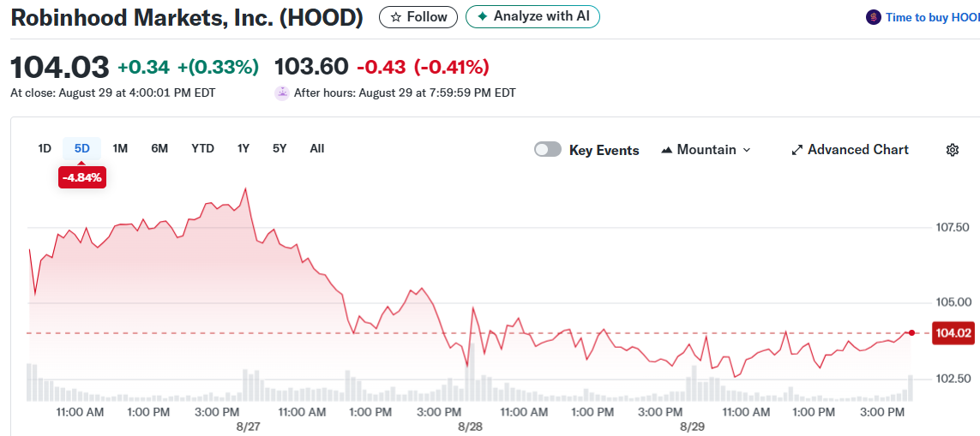Click the red (-0.41%) after-hours percent
980x436 pixels.
click(451, 67)
